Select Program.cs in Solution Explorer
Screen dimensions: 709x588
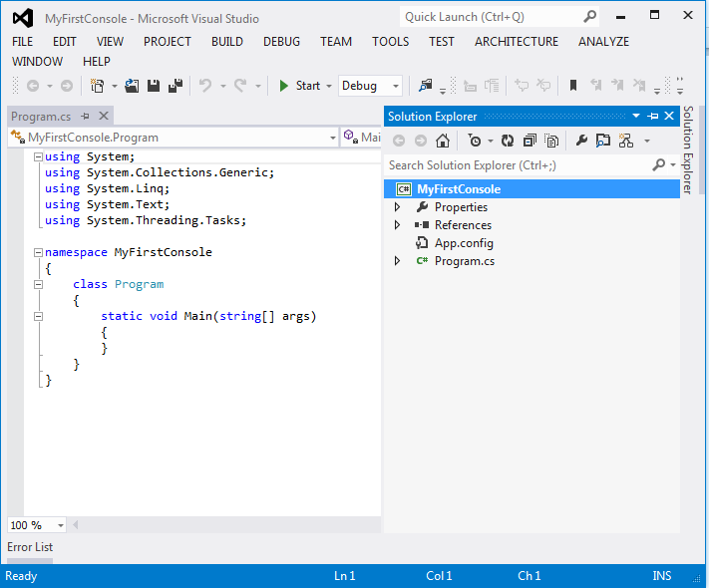click(465, 261)
